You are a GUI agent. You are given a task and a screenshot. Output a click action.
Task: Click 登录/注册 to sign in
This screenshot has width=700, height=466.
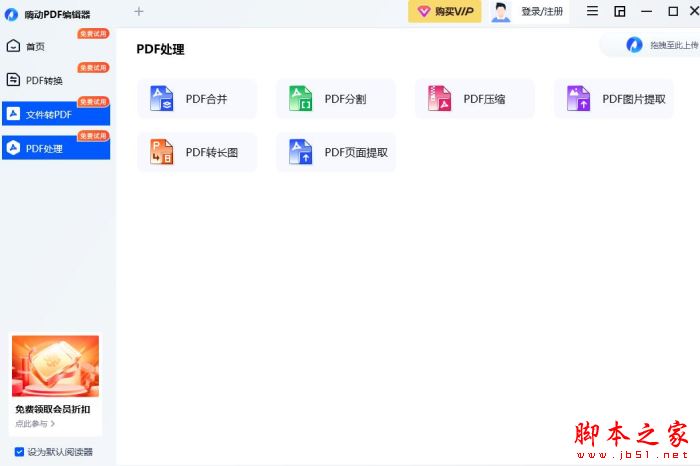tap(542, 11)
